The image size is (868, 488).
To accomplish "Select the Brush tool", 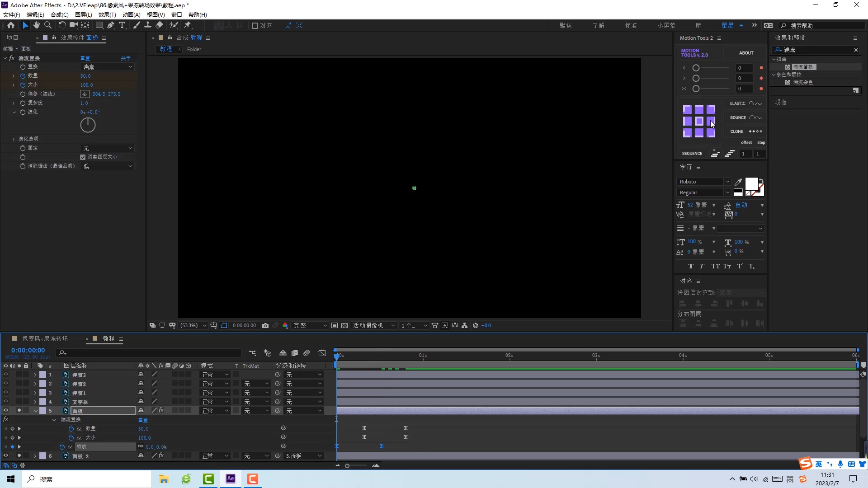I will (x=136, y=25).
